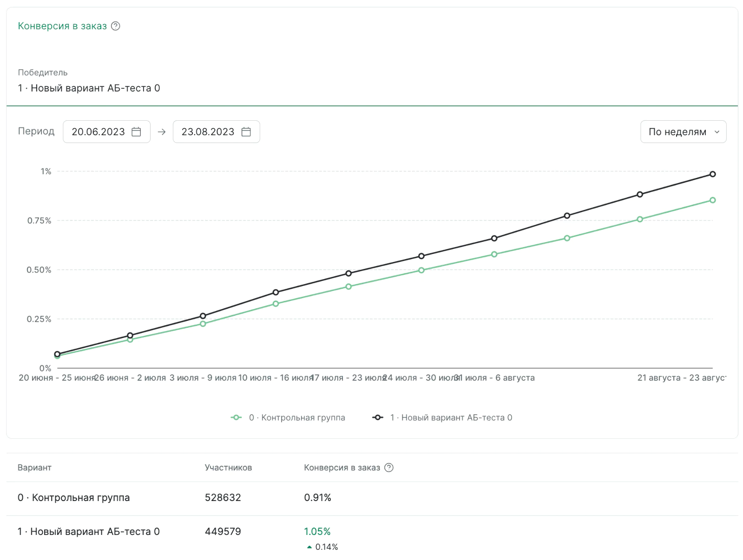Click x-axis label 20 июня - 25 июня

(x=57, y=378)
